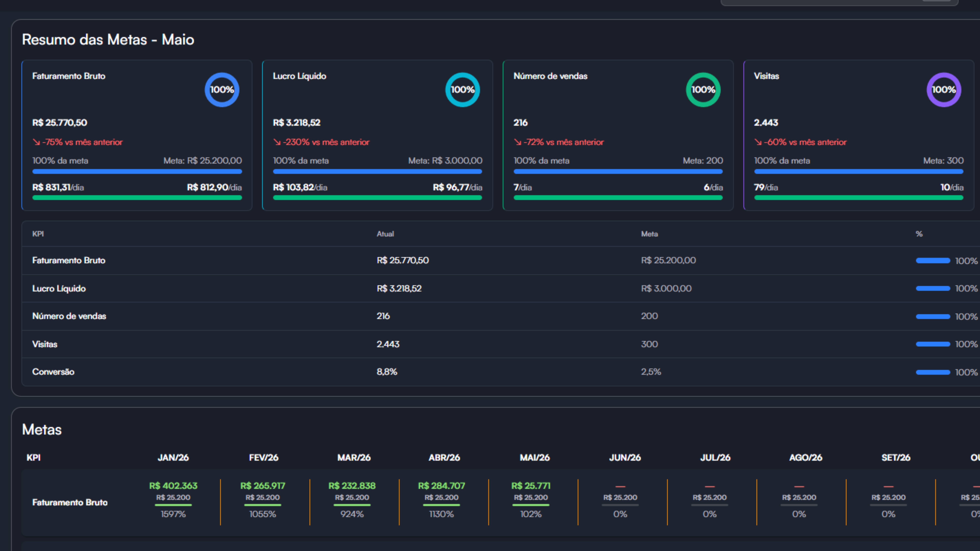
Task: Click the R$ 284.707 April revenue value
Action: (441, 486)
